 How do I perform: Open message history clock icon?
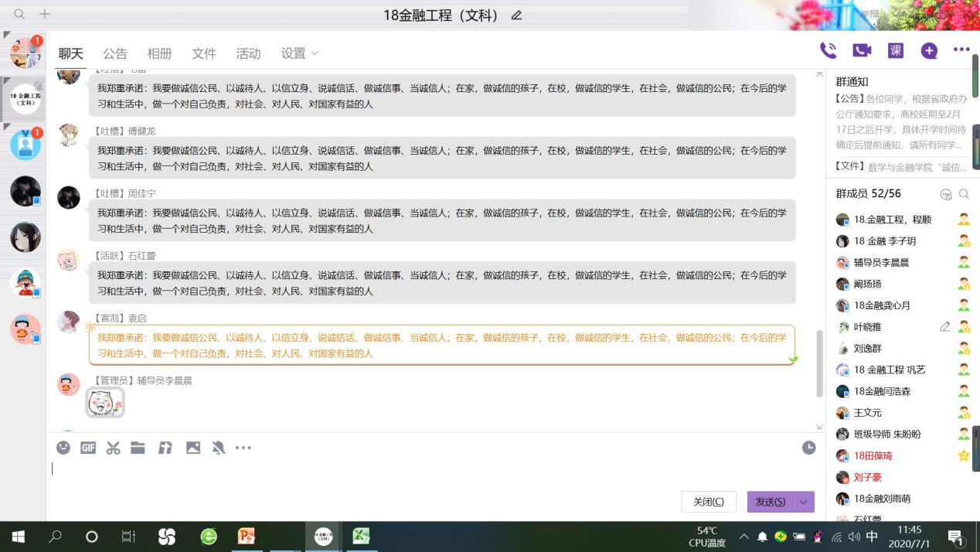808,448
